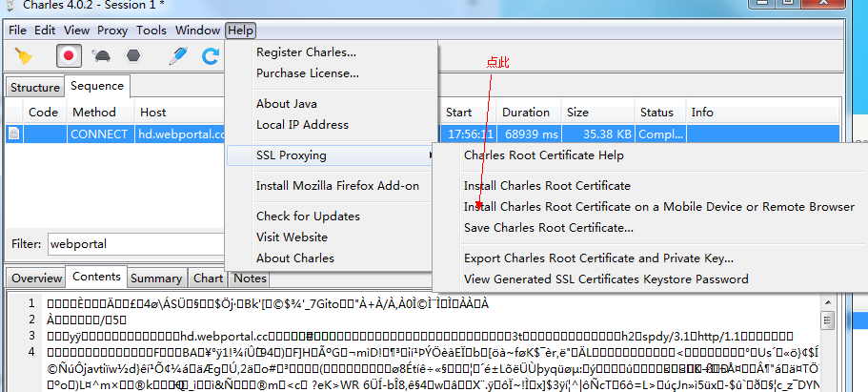Choose Register Charles... from Help menu
868x392 pixels.
point(306,52)
